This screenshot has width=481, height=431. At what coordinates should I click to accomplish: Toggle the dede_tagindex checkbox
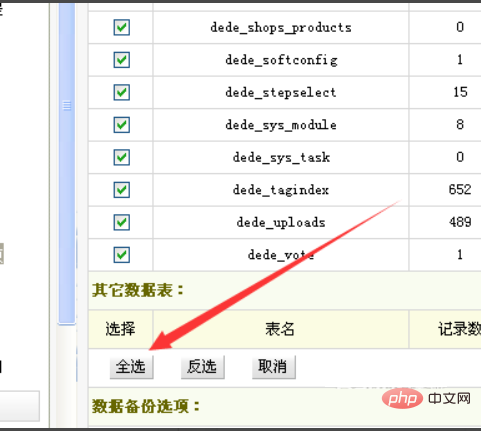[121, 190]
